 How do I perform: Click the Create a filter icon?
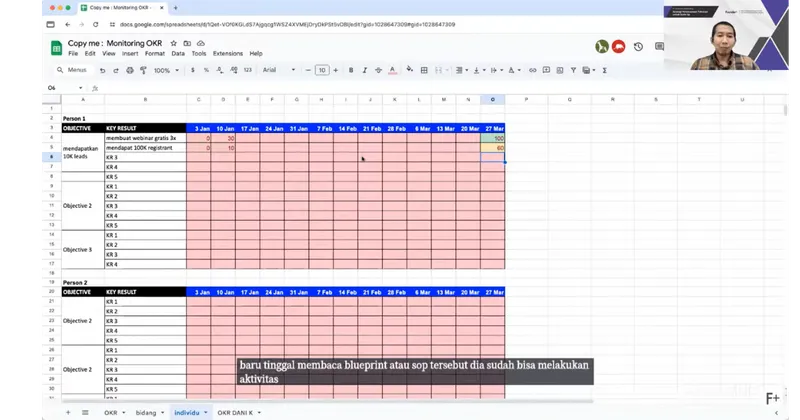tap(573, 70)
